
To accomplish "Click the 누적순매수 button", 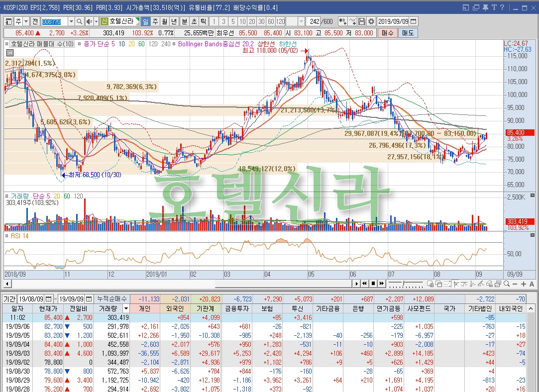I will (111, 299).
